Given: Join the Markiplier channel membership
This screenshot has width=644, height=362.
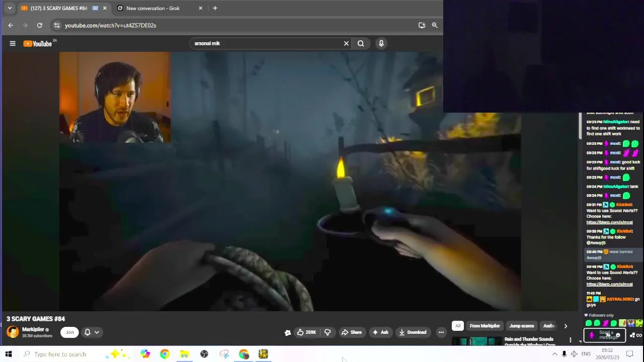Looking at the screenshot, I should 70,332.
